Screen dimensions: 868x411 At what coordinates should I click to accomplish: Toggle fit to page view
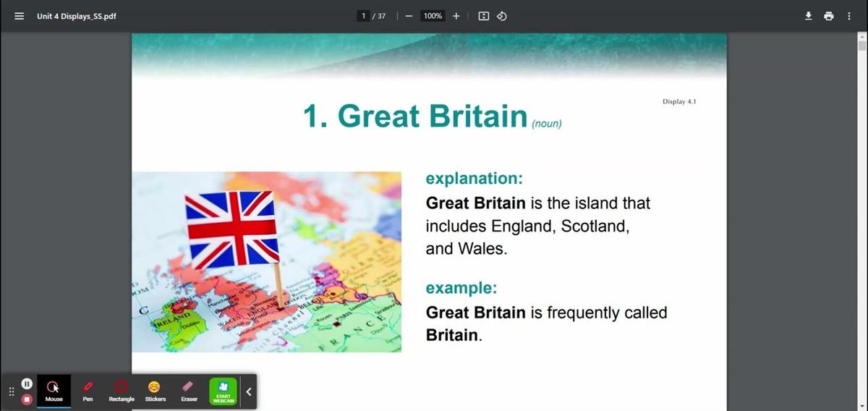[x=483, y=16]
